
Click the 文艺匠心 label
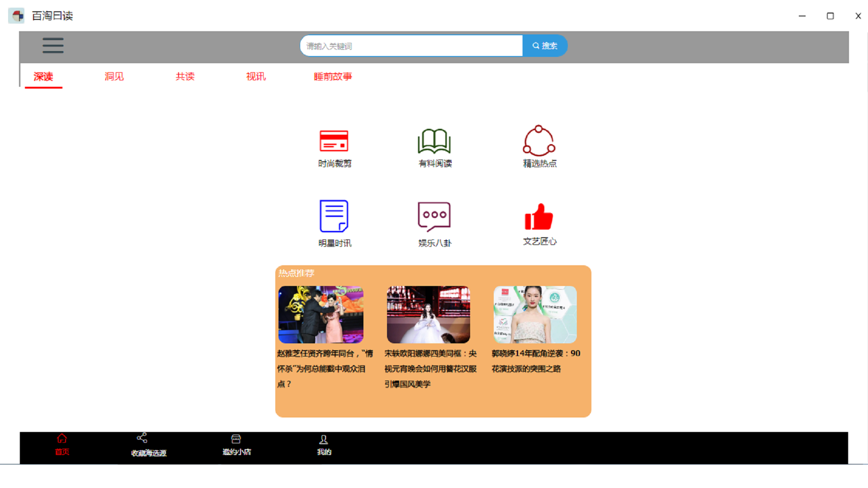540,241
